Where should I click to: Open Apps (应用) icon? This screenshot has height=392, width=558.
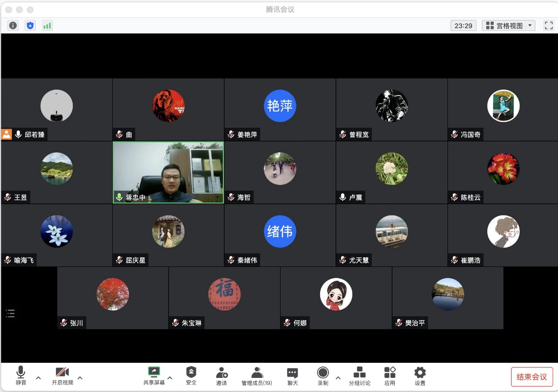[390, 376]
